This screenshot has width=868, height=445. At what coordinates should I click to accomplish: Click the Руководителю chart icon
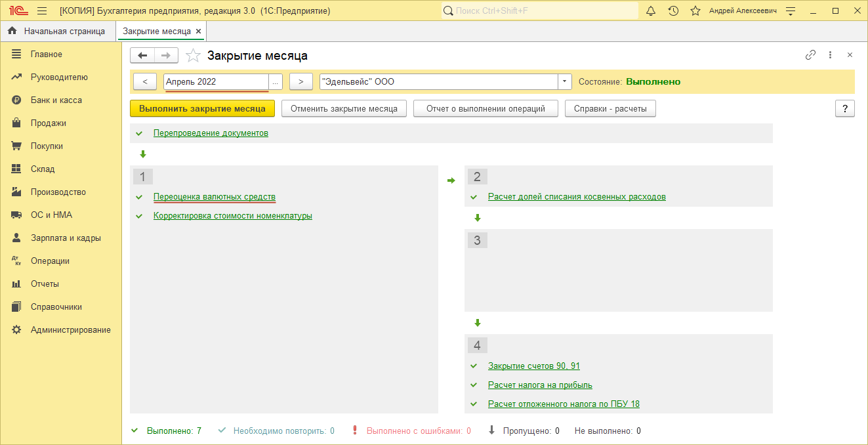(x=17, y=77)
